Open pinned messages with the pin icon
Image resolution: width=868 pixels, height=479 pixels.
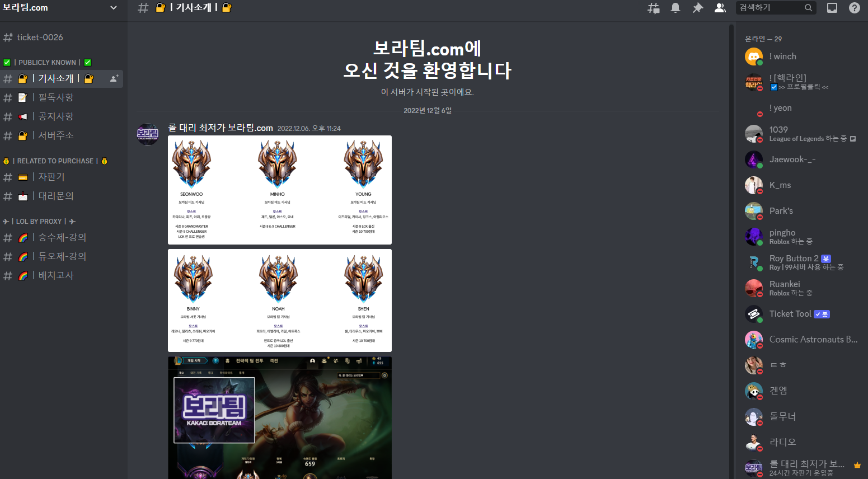point(697,8)
